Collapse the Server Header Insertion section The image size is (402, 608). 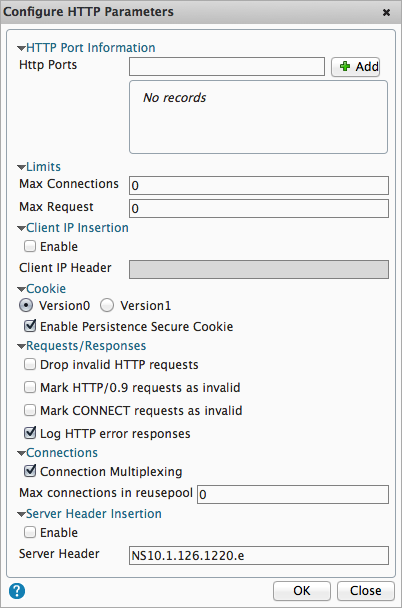click(x=22, y=514)
